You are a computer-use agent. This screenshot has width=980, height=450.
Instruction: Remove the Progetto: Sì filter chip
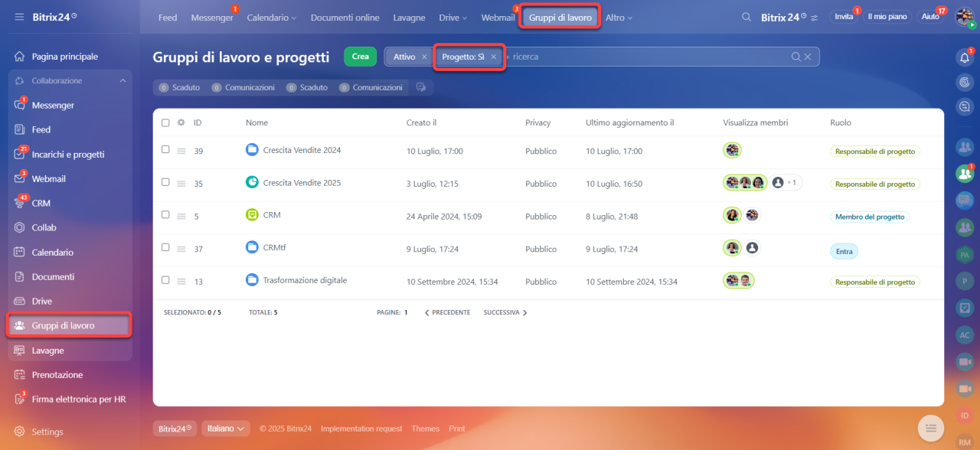coord(494,57)
